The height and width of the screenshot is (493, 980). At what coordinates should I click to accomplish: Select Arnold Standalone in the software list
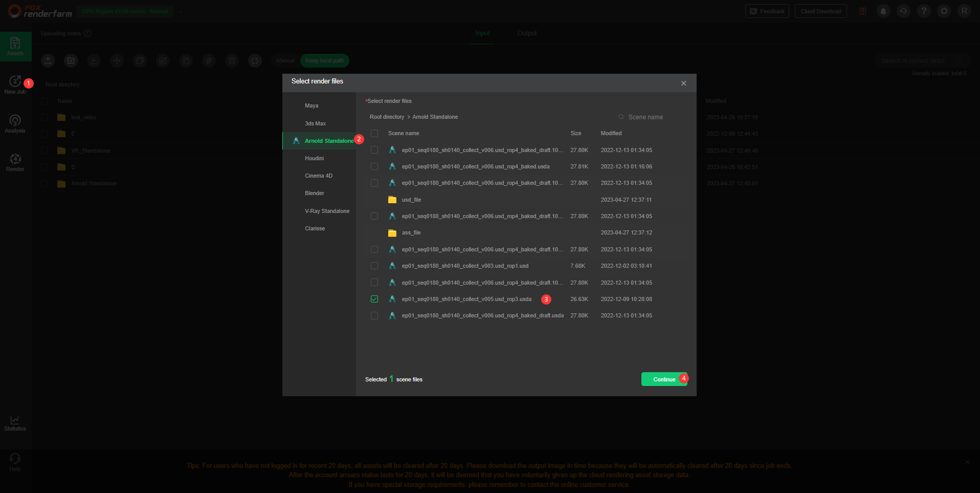coord(319,141)
